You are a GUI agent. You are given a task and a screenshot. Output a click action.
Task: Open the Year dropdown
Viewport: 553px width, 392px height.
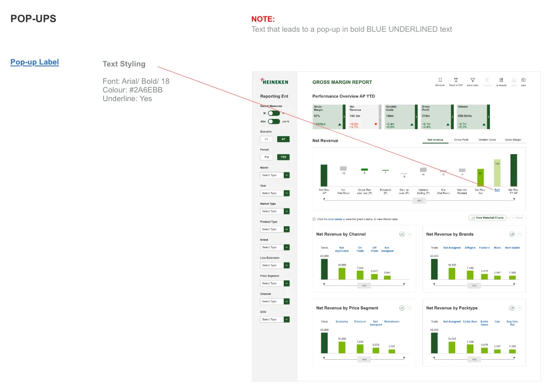pos(275,193)
